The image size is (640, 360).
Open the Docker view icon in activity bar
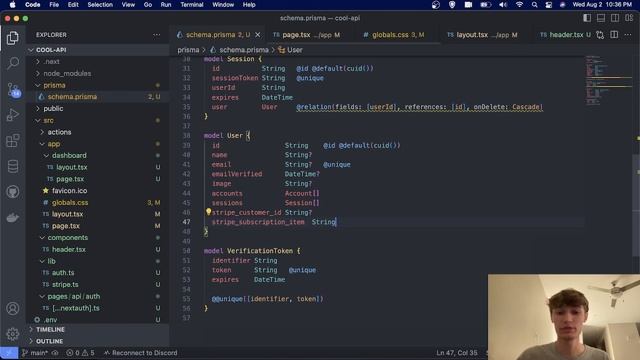[13, 218]
